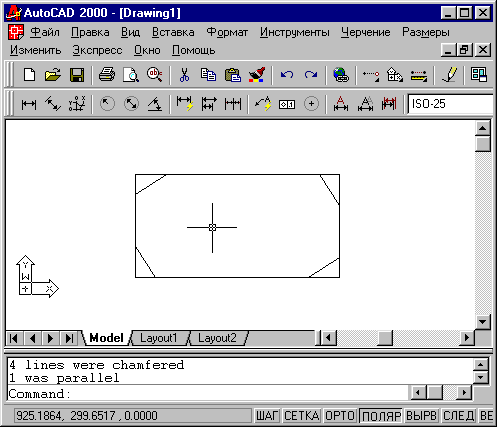Select the Aligned Dimension tool
This screenshot has width=497, height=427.
pos(53,104)
